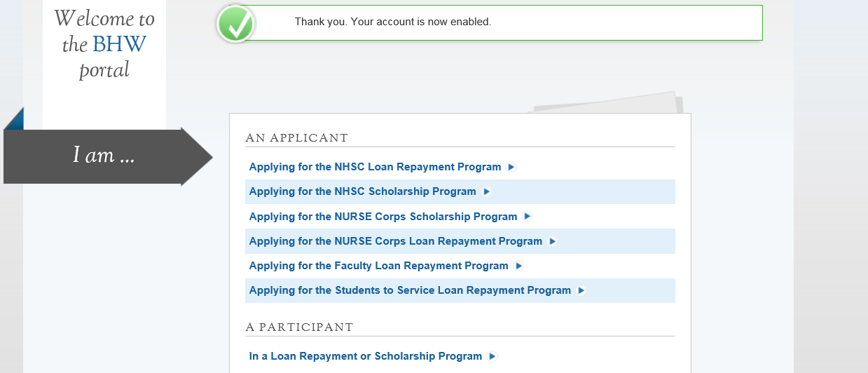868x373 pixels.
Task: Click the "An Applicant" section heading
Action: 296,137
